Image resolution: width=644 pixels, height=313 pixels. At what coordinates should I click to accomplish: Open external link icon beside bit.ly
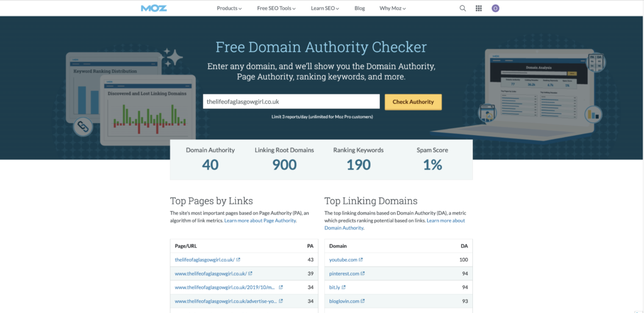click(344, 287)
